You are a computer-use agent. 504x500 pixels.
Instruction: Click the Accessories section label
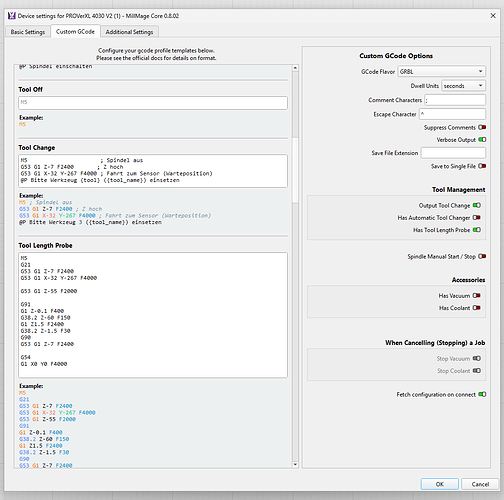[x=468, y=280]
